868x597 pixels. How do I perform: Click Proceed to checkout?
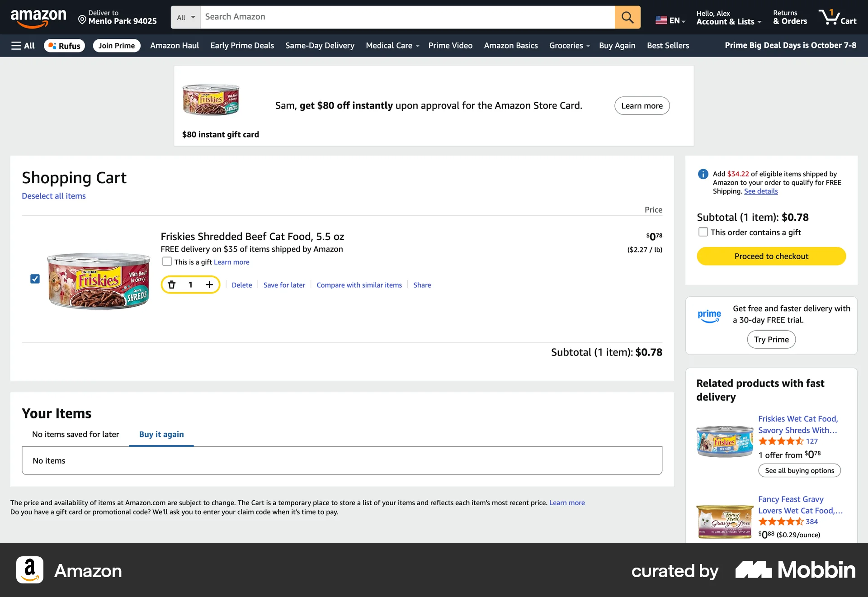[771, 256]
